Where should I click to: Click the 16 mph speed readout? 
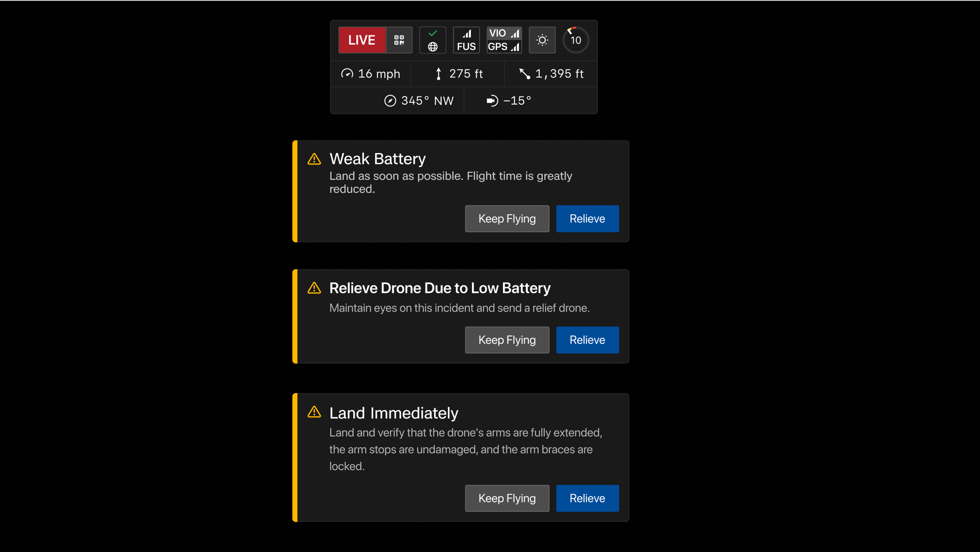pyautogui.click(x=379, y=74)
